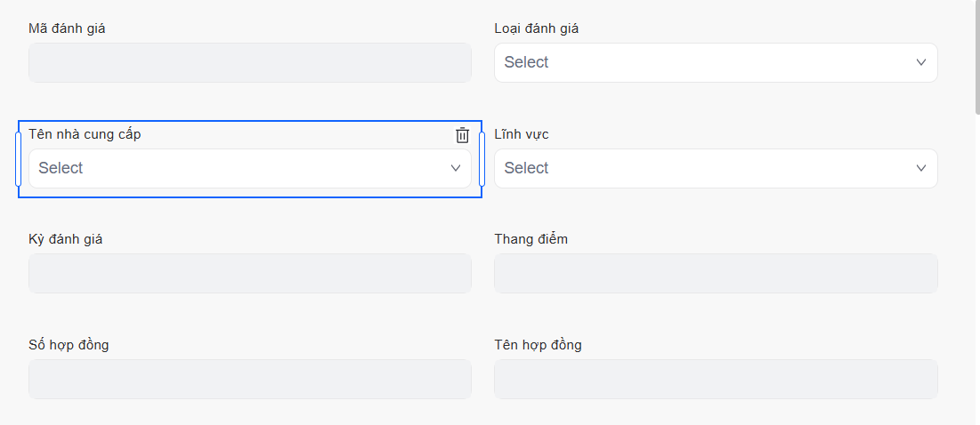Click right resize handle of selected field

pos(482,159)
